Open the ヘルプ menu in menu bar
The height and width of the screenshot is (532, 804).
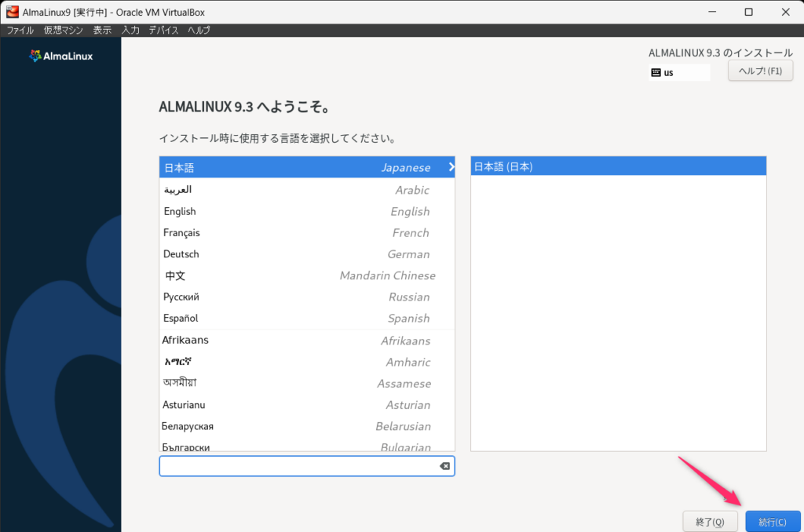[x=199, y=31]
